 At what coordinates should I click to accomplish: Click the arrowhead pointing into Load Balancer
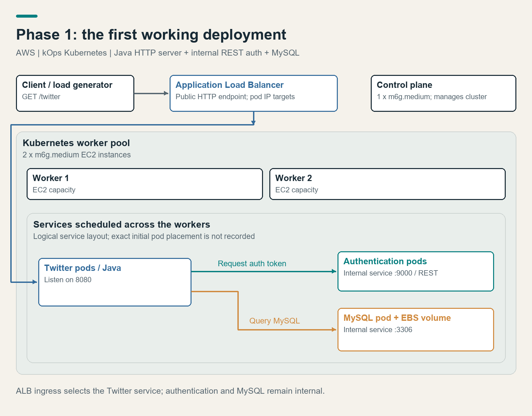[167, 94]
